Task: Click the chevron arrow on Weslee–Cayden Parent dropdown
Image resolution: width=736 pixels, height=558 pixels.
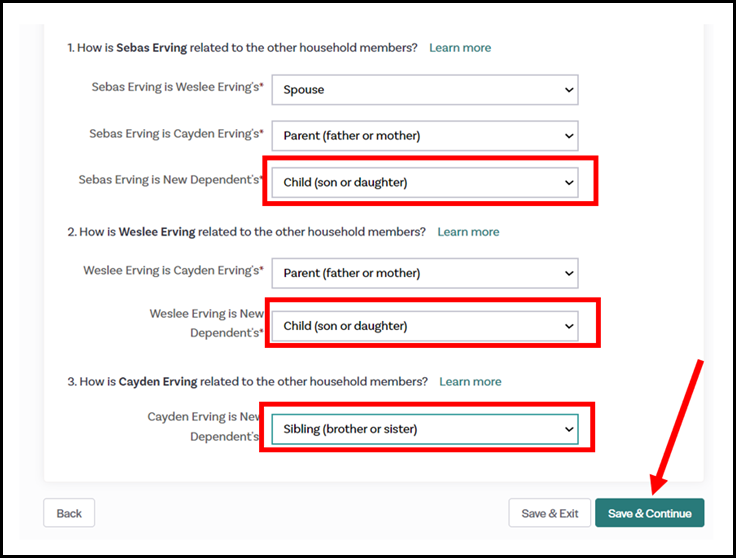Action: point(568,273)
